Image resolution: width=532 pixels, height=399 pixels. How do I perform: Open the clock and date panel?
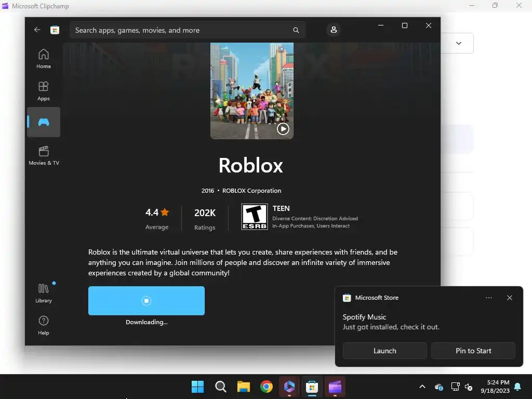tap(495, 387)
